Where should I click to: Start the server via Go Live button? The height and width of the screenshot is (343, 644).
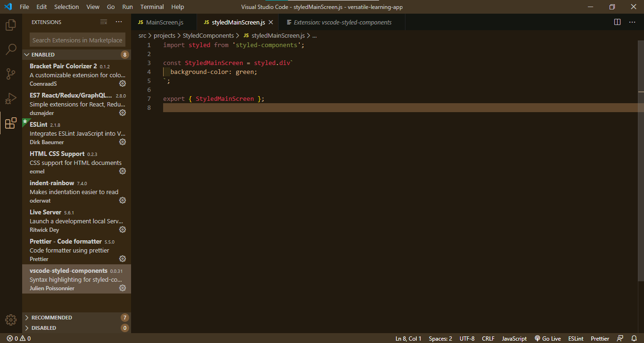coord(547,338)
